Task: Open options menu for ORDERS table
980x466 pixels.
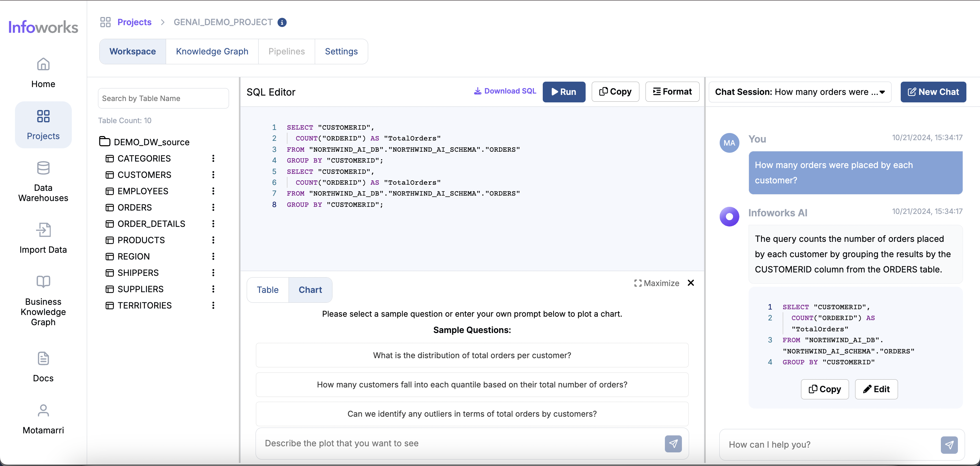Action: (x=213, y=207)
